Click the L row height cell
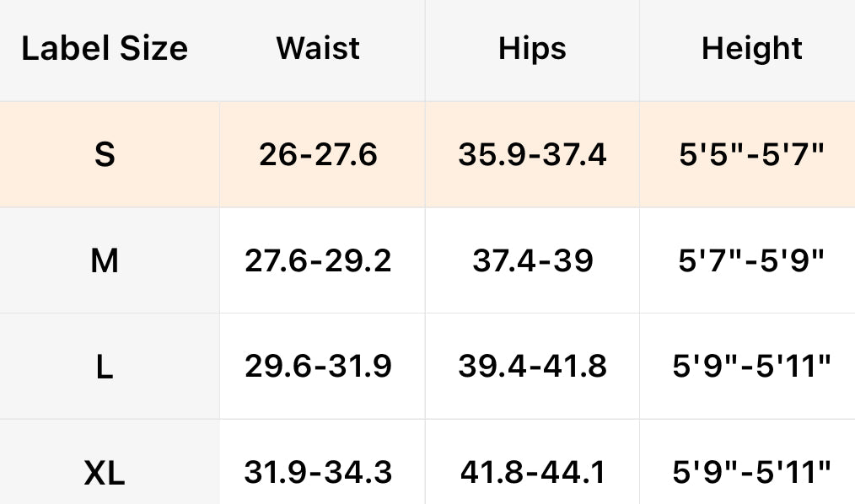The width and height of the screenshot is (855, 504). (x=752, y=367)
